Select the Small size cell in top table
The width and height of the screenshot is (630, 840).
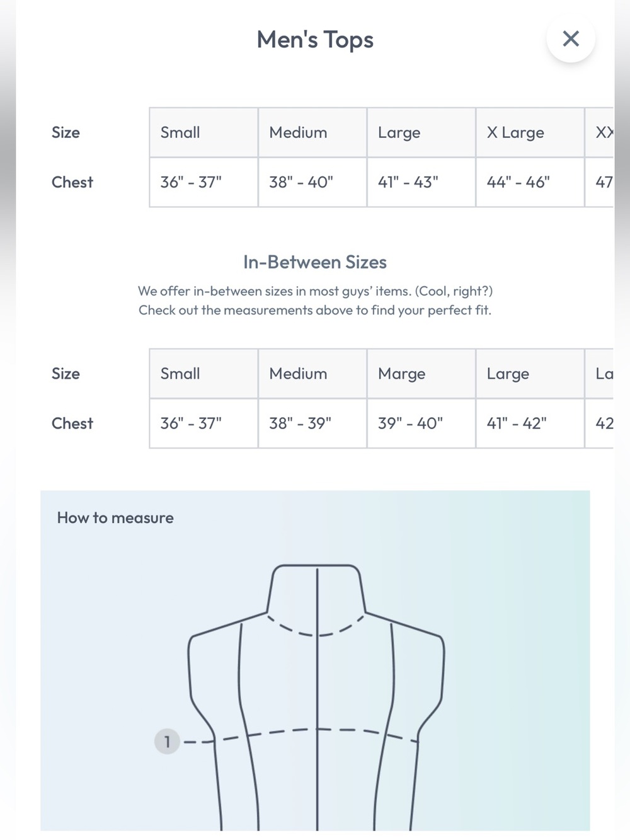[203, 132]
